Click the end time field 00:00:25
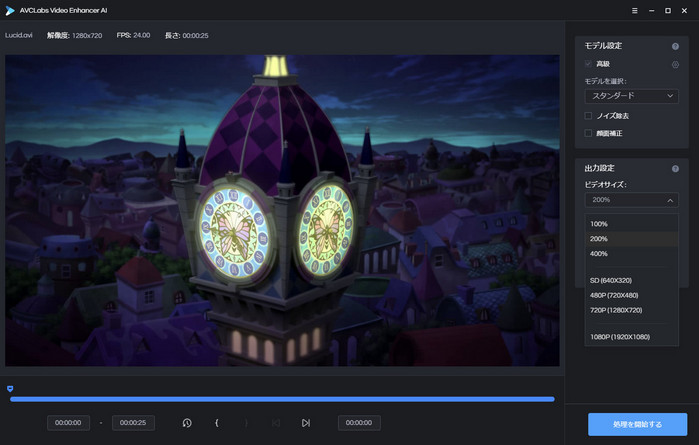Screen dimensions: 699x445 [133, 423]
